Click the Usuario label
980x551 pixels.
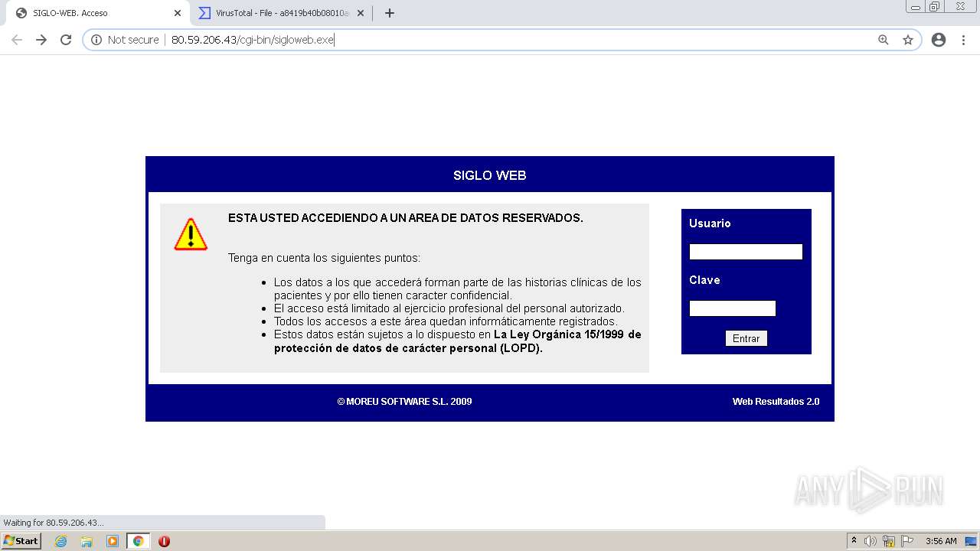[x=710, y=223]
